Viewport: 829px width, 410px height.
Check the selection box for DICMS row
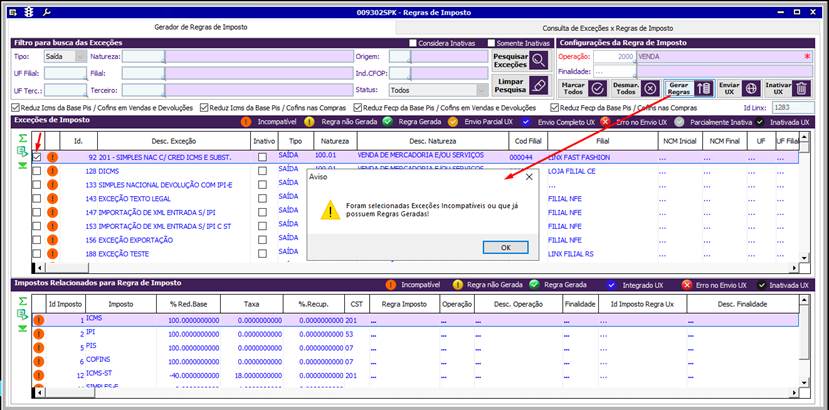click(x=36, y=171)
